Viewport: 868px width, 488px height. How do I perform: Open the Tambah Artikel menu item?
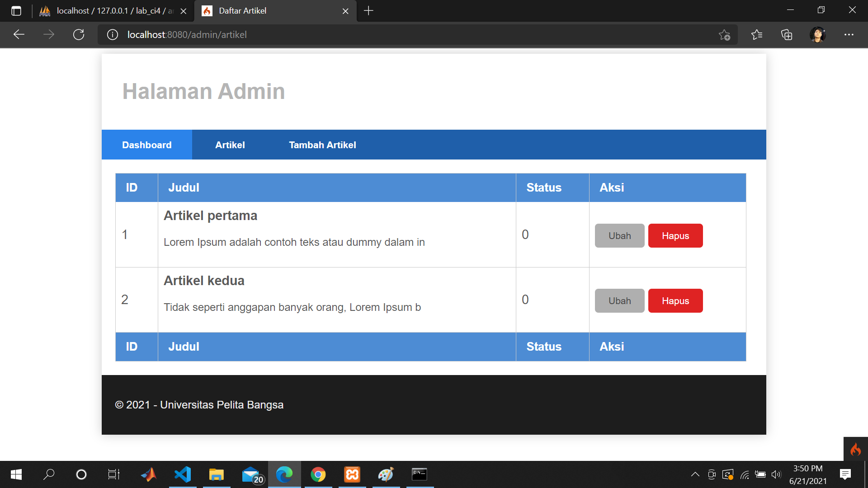[322, 145]
